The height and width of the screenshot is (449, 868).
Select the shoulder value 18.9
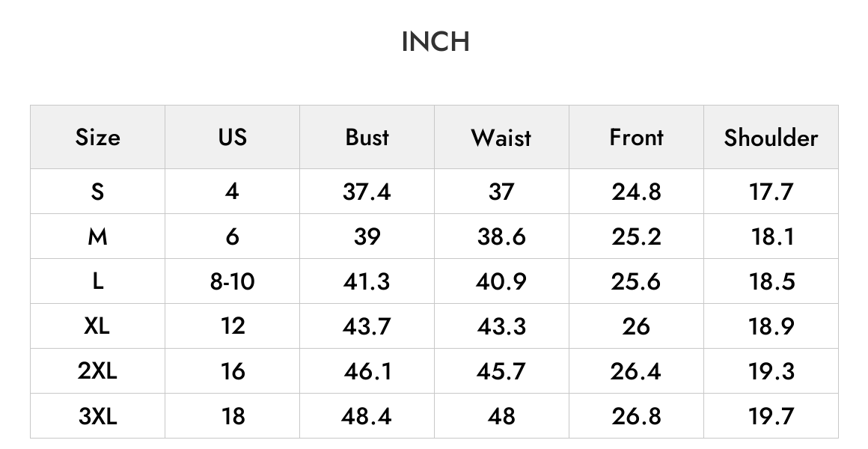click(771, 326)
